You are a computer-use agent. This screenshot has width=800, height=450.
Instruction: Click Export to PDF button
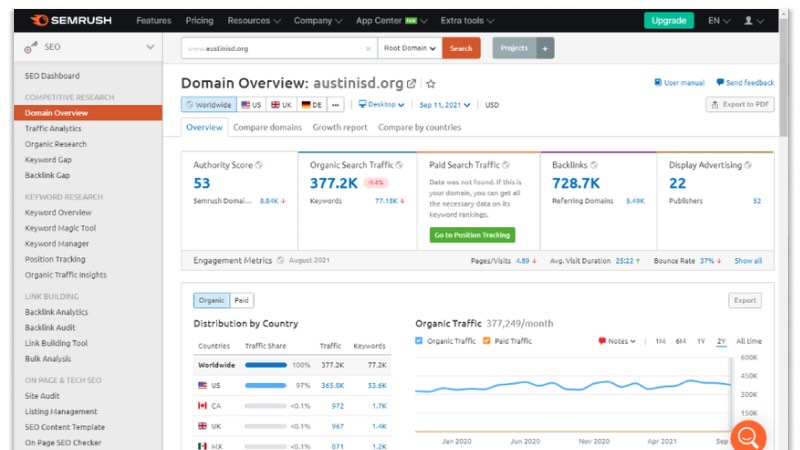(740, 105)
